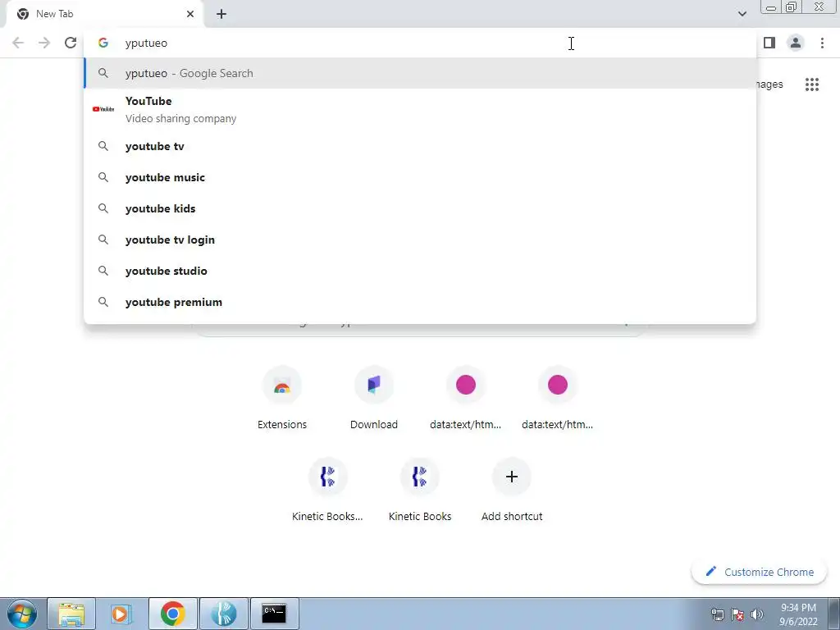
Task: Open File Explorer from the taskbar
Action: coord(71,614)
